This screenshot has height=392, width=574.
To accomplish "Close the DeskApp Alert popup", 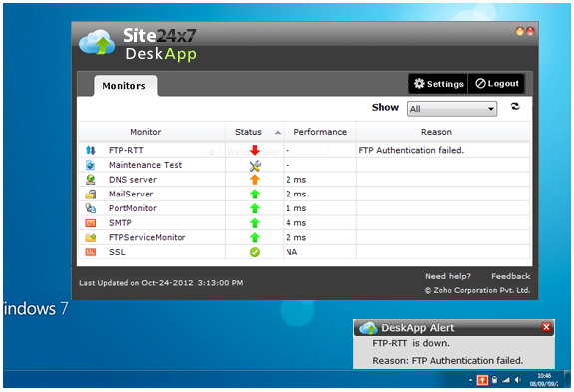I will point(546,327).
